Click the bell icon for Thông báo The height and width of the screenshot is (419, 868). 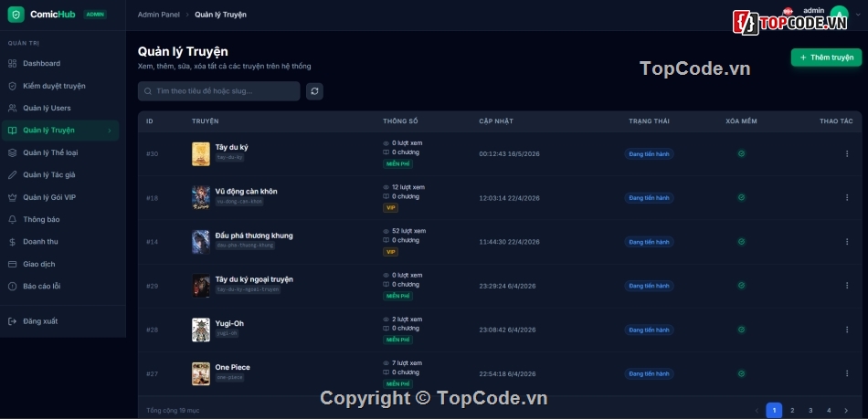point(12,219)
